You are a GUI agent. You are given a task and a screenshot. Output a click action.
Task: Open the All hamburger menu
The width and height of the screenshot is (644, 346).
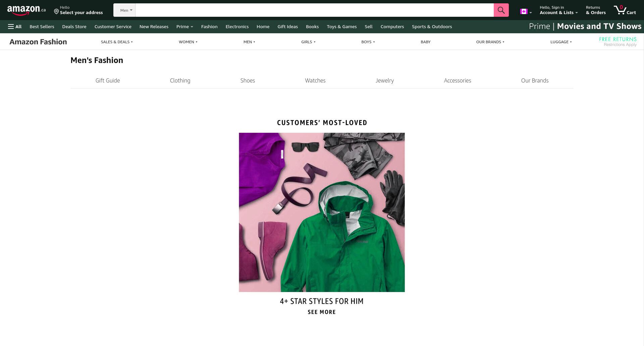pos(15,26)
